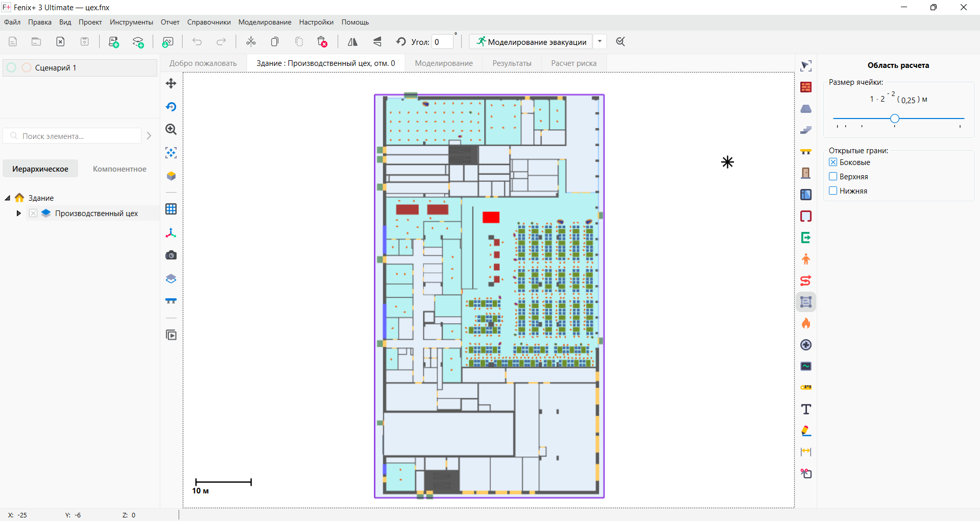Select the person placement tool
Image resolution: width=980 pixels, height=521 pixels.
coord(806,259)
